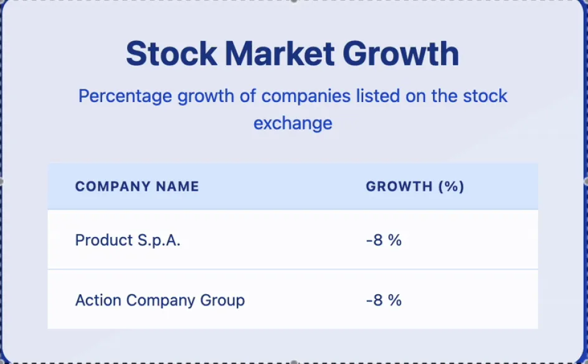Click the bottom center selection handle
This screenshot has width=588, height=364.
[293, 362]
